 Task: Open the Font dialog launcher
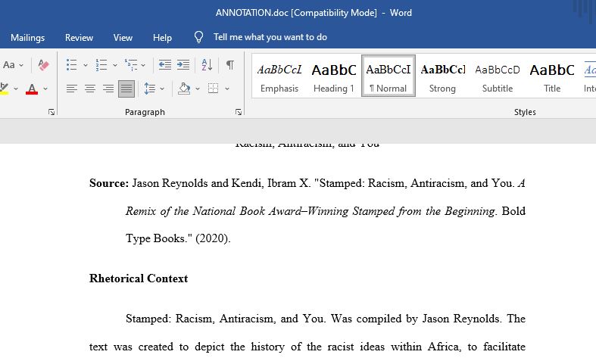click(x=51, y=112)
